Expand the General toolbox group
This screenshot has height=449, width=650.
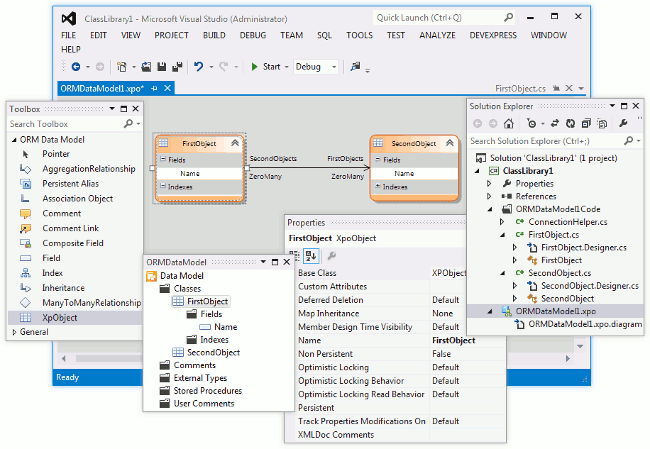point(14,332)
